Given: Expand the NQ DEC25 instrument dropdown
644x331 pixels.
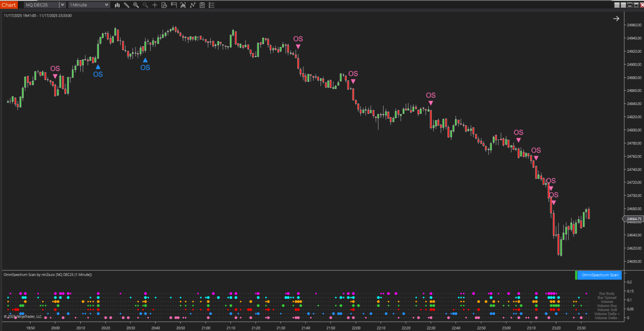Looking at the screenshot, I should coord(62,5).
